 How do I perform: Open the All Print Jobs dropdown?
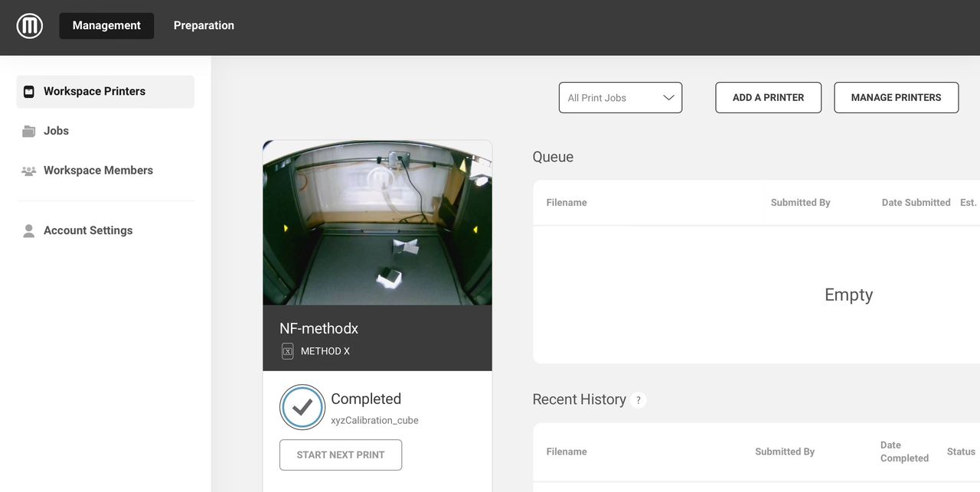click(619, 98)
